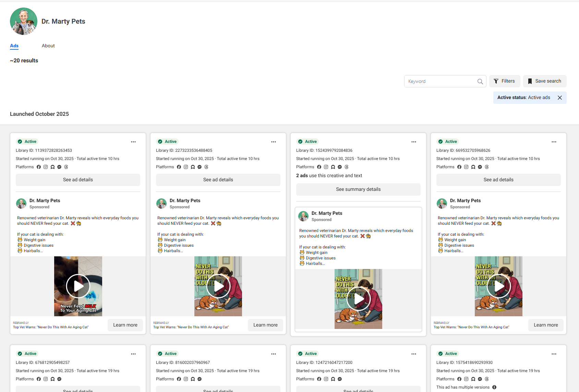579x392 pixels.
Task: Open Dr. Marty Pets name in ad 1524399792084836
Action: 327,213
